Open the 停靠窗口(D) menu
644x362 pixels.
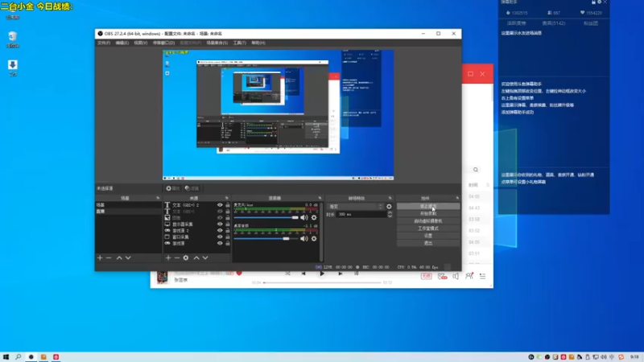(x=163, y=43)
